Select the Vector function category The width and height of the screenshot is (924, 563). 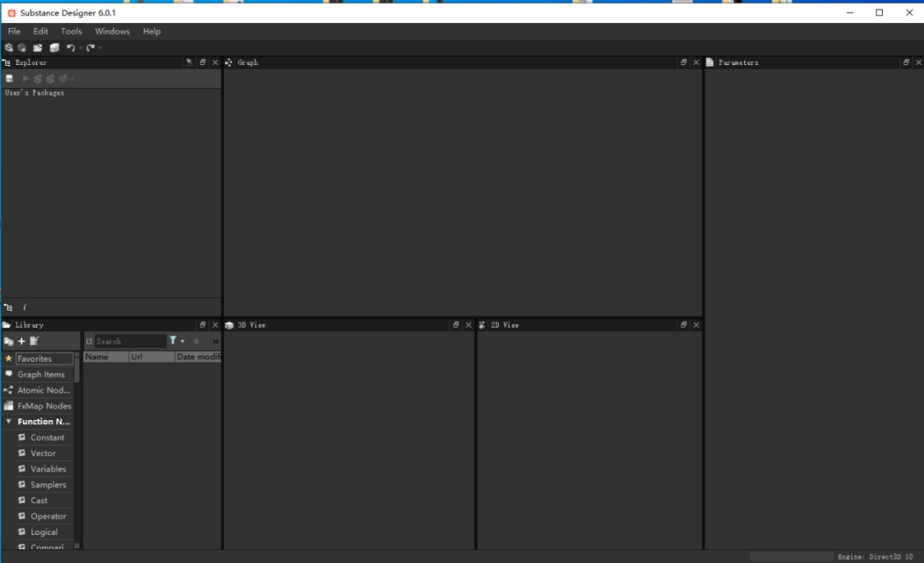pyautogui.click(x=44, y=453)
